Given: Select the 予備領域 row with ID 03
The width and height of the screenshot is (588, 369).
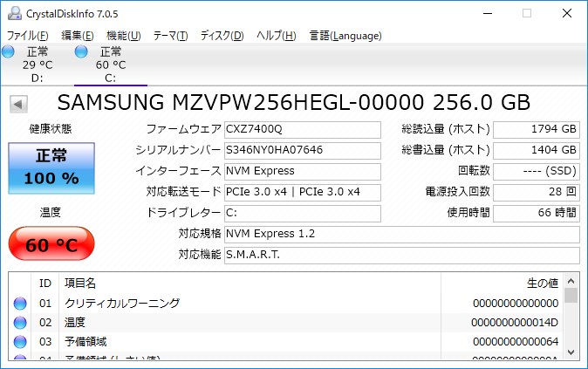Looking at the screenshot, I should 286,342.
